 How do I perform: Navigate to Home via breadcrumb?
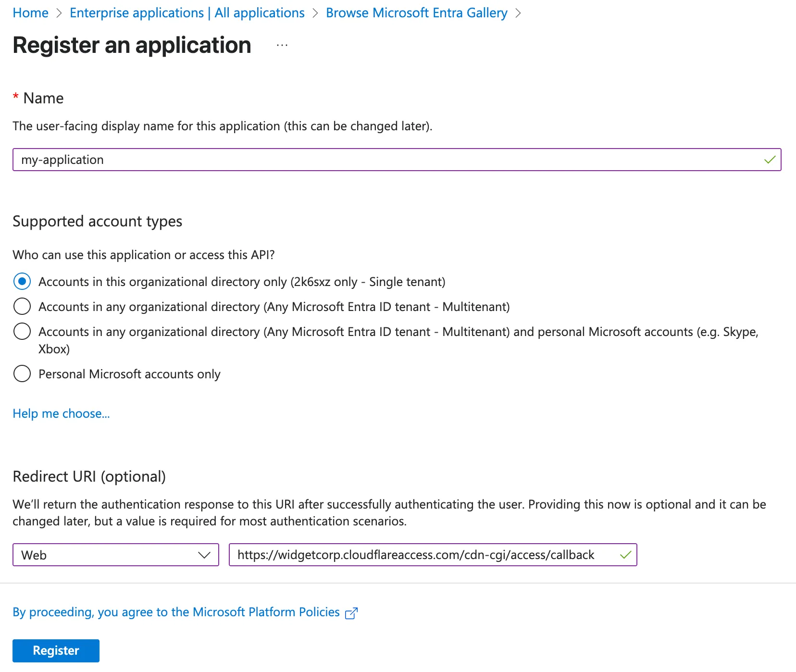[30, 13]
